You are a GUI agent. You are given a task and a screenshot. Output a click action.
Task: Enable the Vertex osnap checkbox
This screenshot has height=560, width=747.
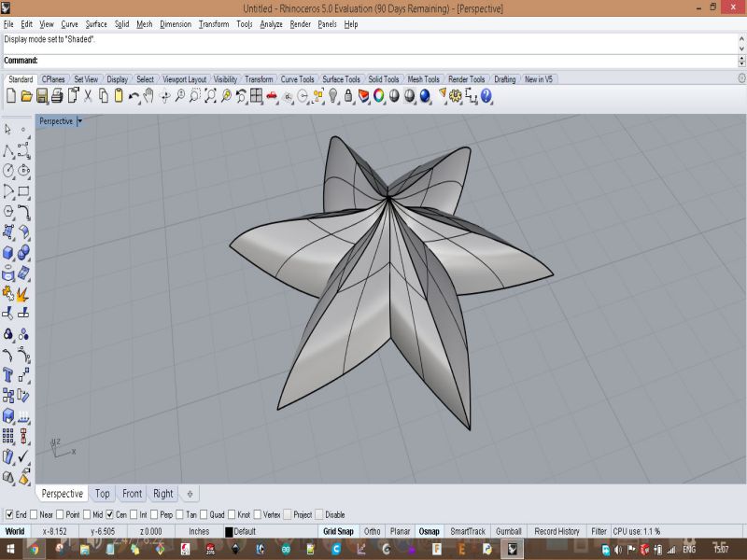(258, 514)
